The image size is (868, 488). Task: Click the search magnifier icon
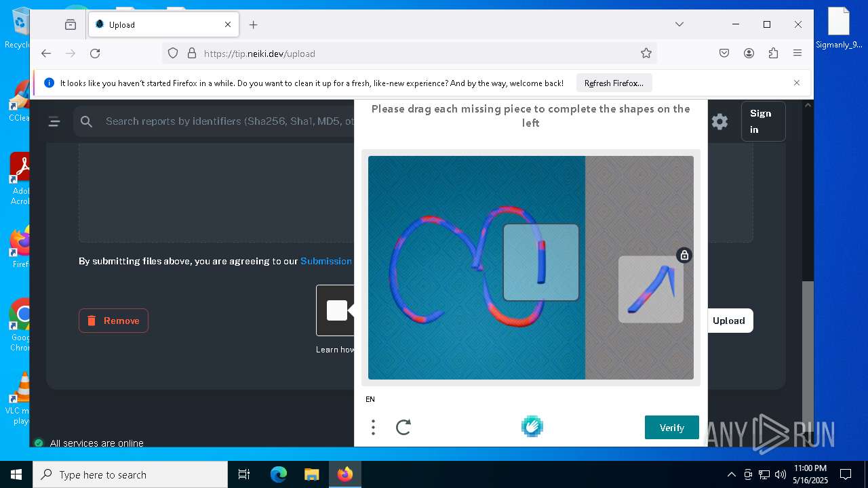[x=86, y=121]
